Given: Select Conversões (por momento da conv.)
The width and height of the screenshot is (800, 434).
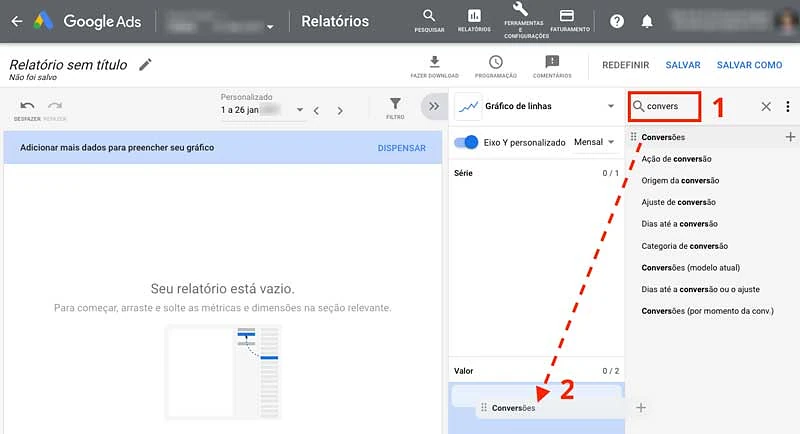Looking at the screenshot, I should 708,311.
